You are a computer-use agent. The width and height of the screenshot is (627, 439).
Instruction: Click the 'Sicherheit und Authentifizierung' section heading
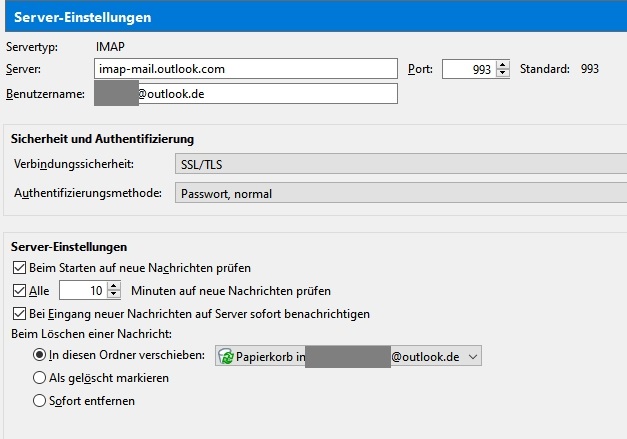pos(101,139)
